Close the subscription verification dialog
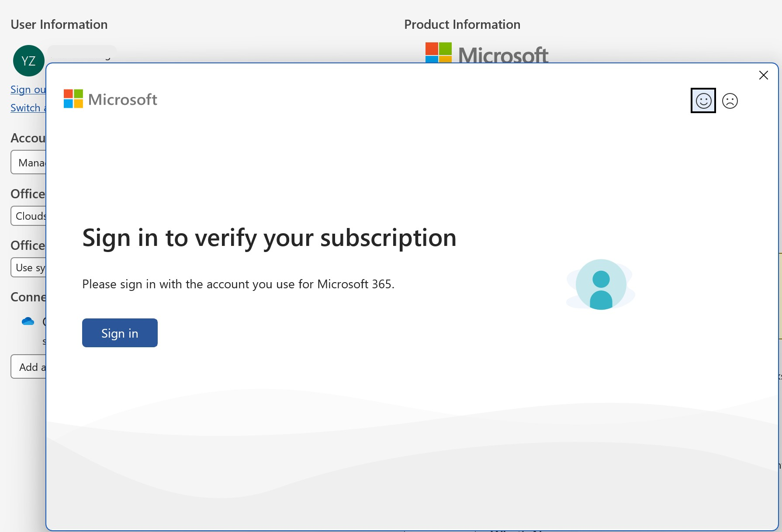This screenshot has height=532, width=782. [x=764, y=75]
